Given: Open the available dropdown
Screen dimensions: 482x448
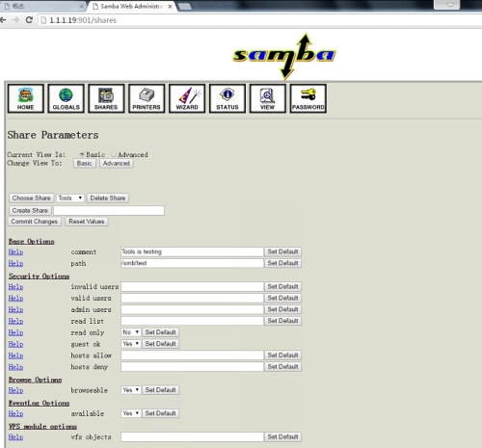Looking at the screenshot, I should pos(131,413).
